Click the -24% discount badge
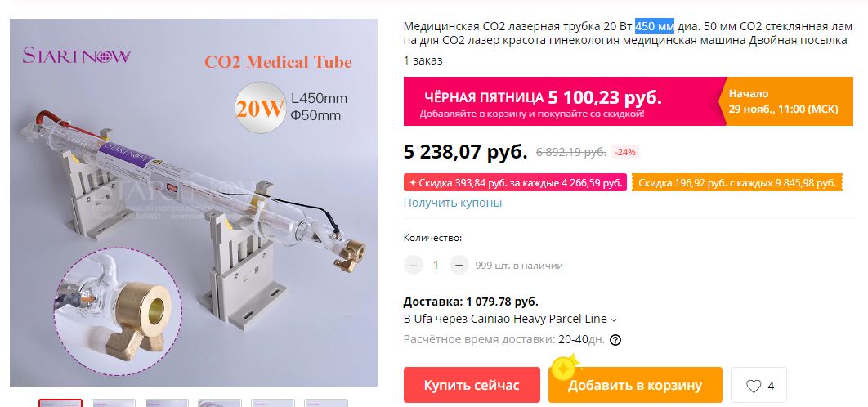This screenshot has width=868, height=407. tap(625, 152)
